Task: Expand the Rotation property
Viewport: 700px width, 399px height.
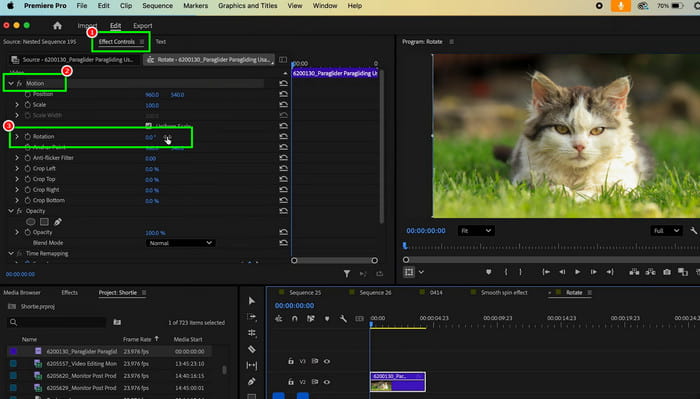Action: coord(17,137)
